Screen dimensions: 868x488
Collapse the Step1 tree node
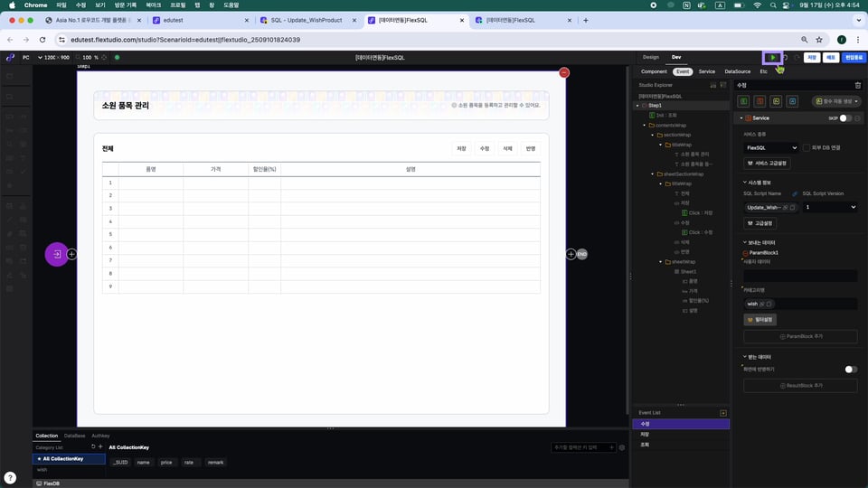[637, 105]
